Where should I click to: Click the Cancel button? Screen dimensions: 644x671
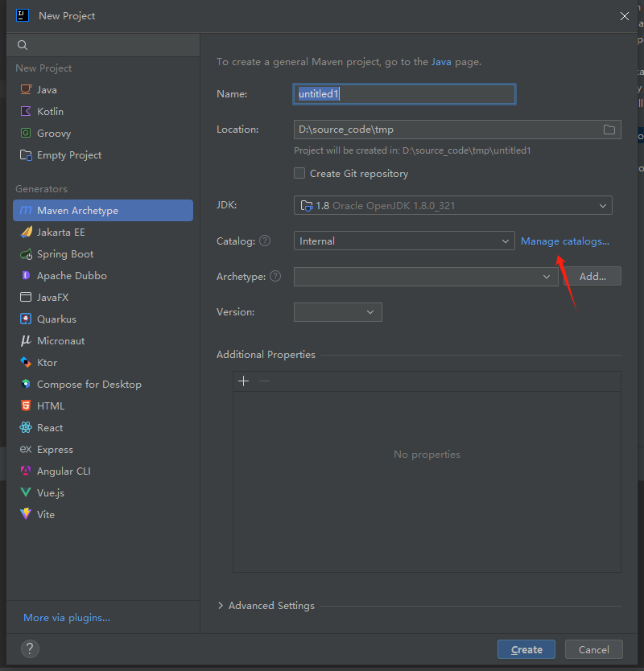click(x=594, y=649)
